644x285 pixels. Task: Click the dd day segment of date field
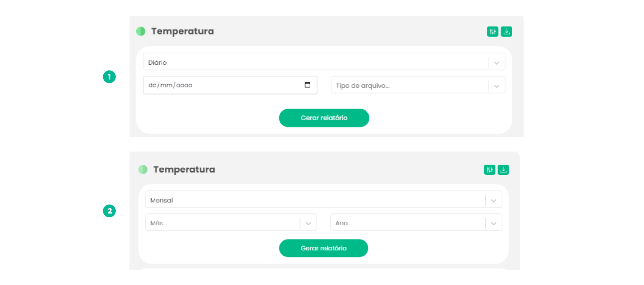pyautogui.click(x=152, y=85)
